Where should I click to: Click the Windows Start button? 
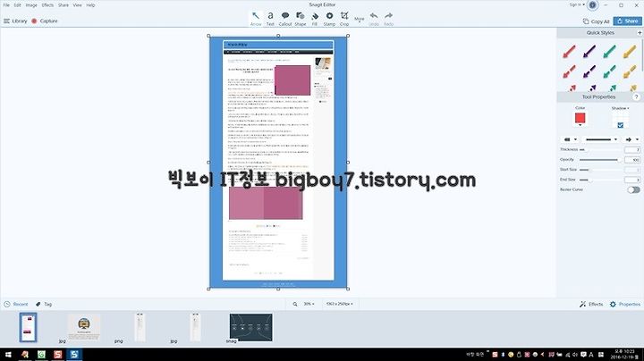8,354
